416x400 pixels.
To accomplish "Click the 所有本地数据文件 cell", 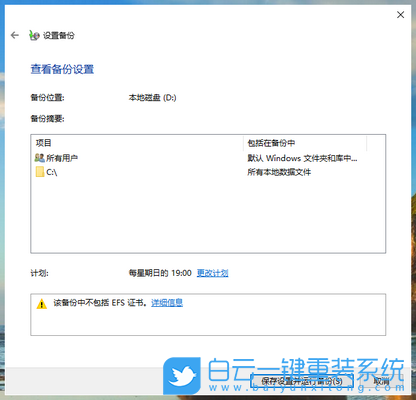I will tap(279, 172).
